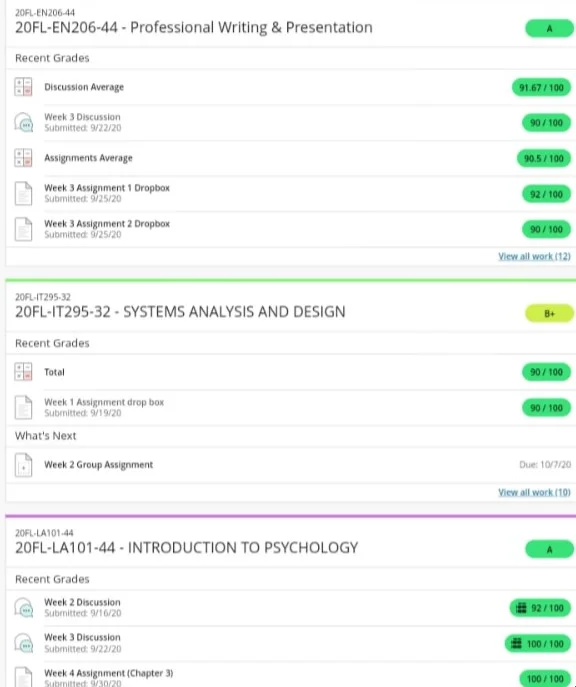
Task: Click the Week 2 Group Assignment document icon
Action: (23, 464)
